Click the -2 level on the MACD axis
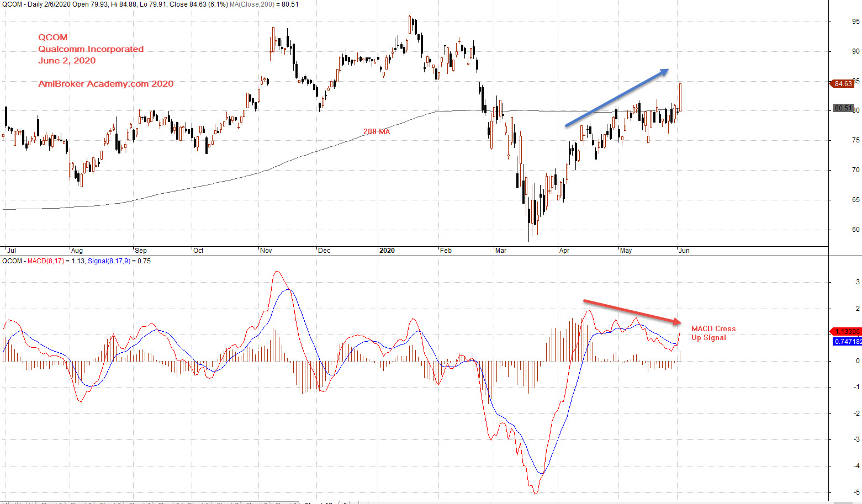Screen dimensions: 862x504 click(x=856, y=413)
